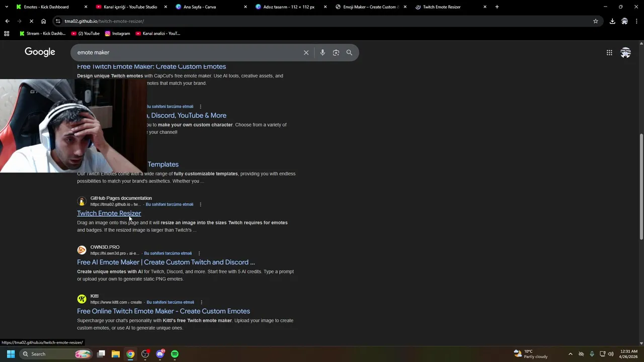Open the Instagram bookmark
The height and width of the screenshot is (362, 644).
pyautogui.click(x=117, y=34)
